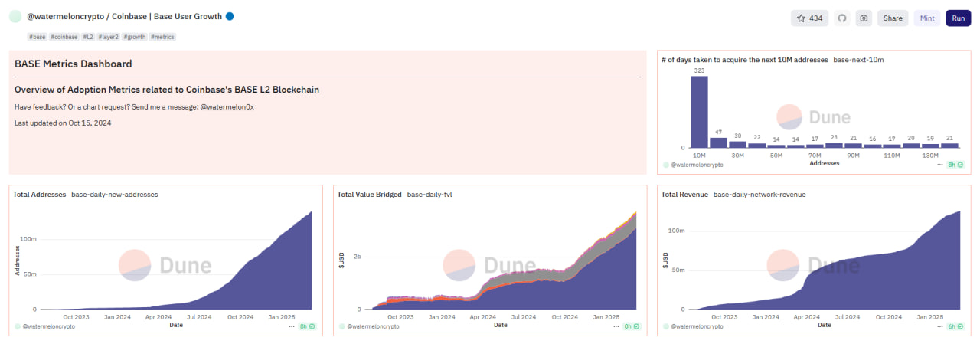
Task: Click the BASE Metrics Dashboard heading
Action: 73,64
